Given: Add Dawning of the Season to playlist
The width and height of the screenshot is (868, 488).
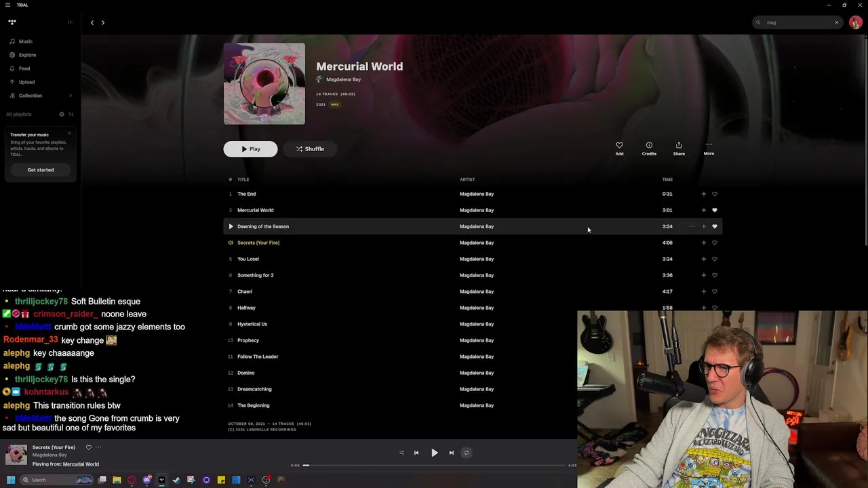Looking at the screenshot, I should [703, 226].
